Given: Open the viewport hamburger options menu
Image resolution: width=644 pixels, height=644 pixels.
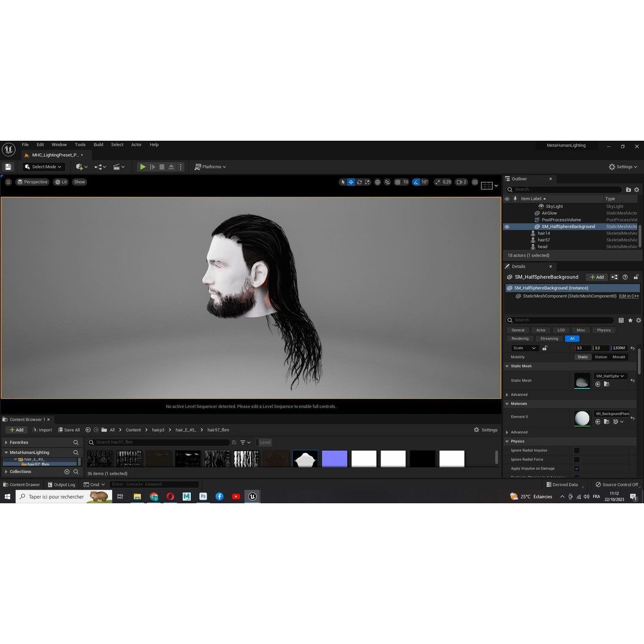Looking at the screenshot, I should coord(8,182).
